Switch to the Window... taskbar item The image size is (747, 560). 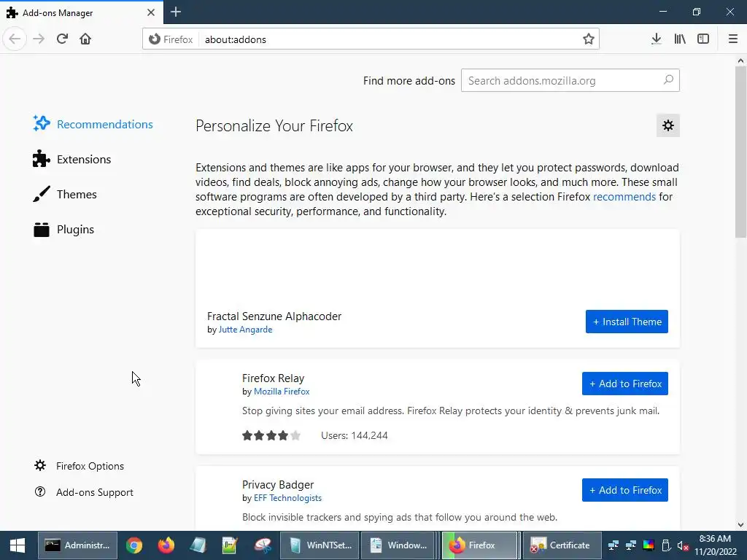(x=400, y=545)
